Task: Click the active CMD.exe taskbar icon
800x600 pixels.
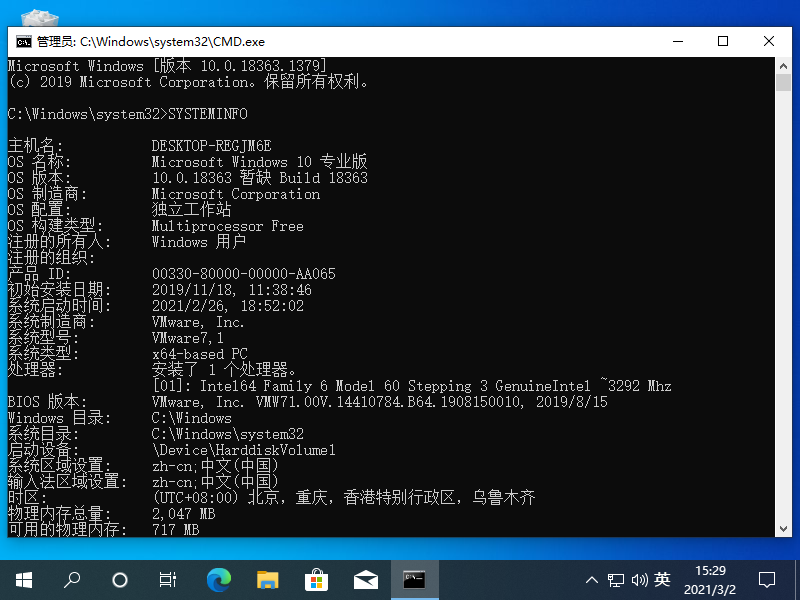Action: (x=412, y=579)
